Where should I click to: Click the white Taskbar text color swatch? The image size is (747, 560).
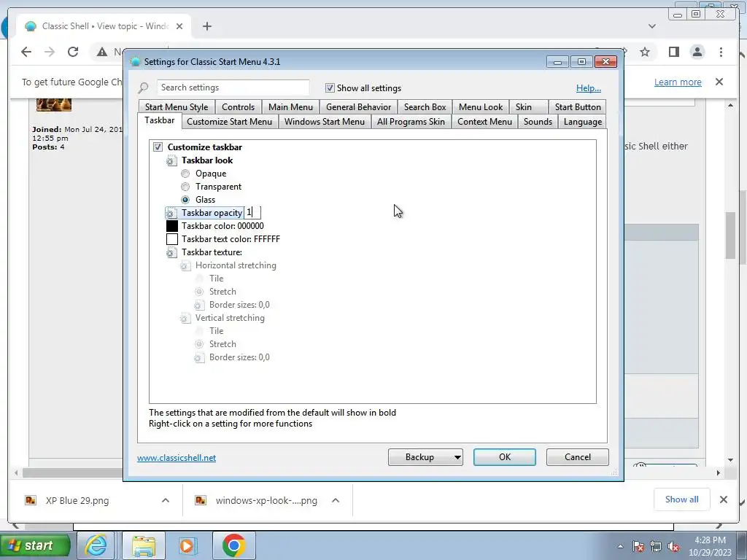[172, 239]
